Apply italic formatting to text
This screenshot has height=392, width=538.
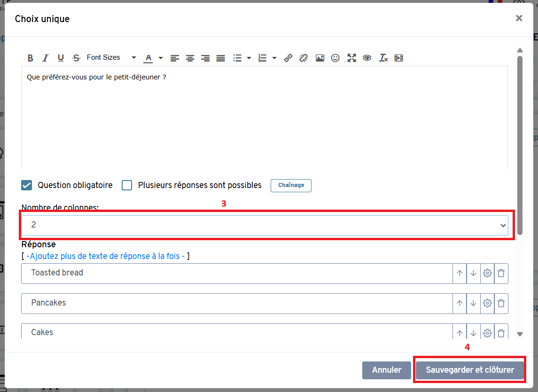coord(45,58)
